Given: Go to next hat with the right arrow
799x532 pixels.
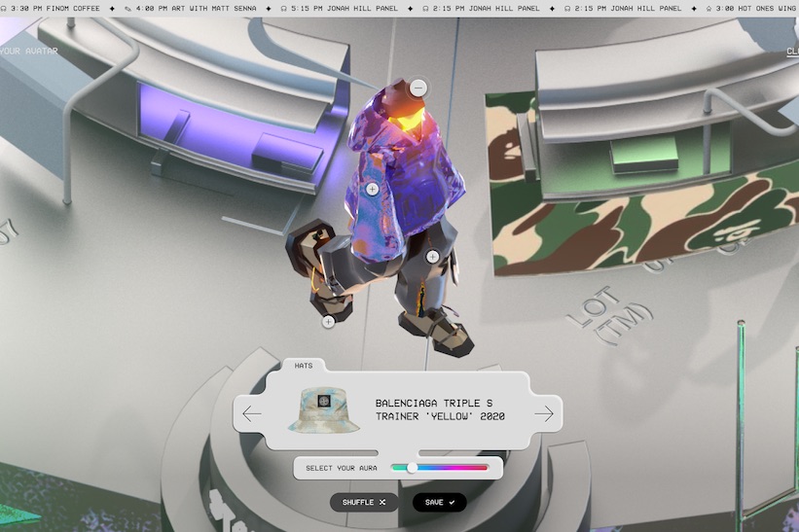Looking at the screenshot, I should pos(544,413).
